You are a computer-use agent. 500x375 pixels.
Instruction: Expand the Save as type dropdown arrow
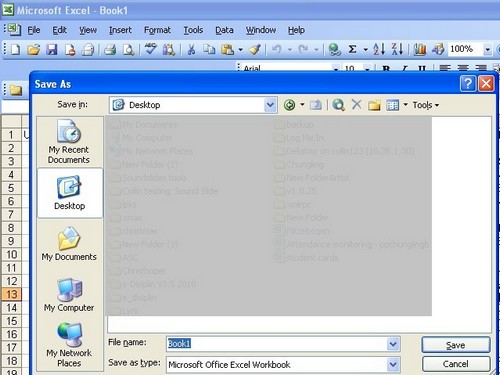point(393,365)
